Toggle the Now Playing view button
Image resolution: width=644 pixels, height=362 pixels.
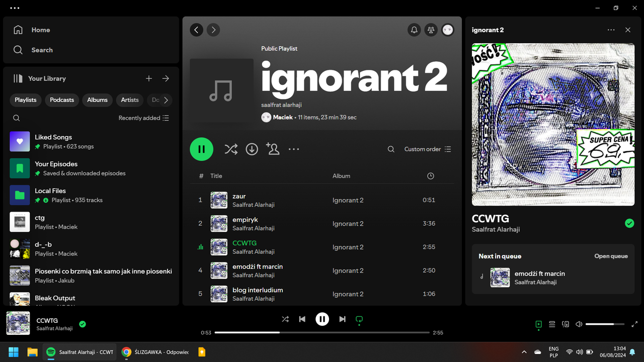[538, 324]
